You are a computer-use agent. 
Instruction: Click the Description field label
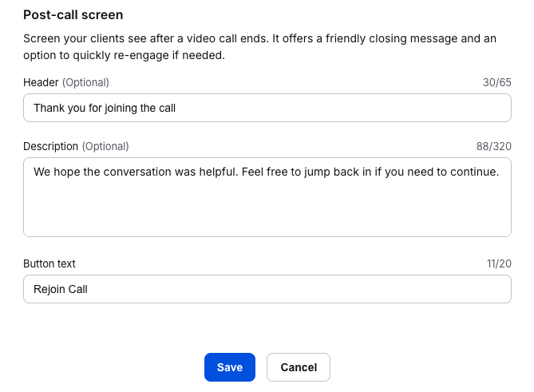[x=51, y=146]
